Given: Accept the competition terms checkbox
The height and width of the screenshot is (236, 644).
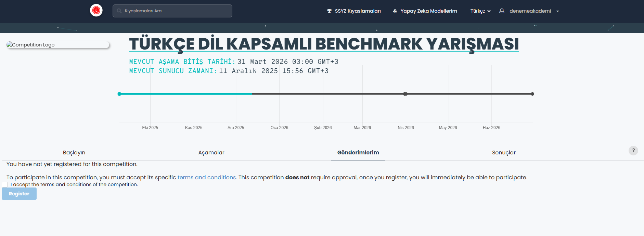Looking at the screenshot, I should (x=5, y=184).
